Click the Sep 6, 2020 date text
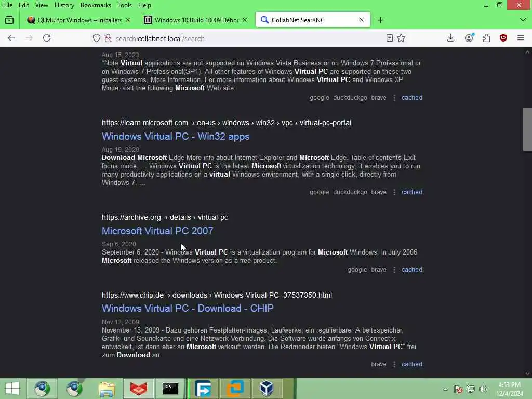 pos(119,244)
